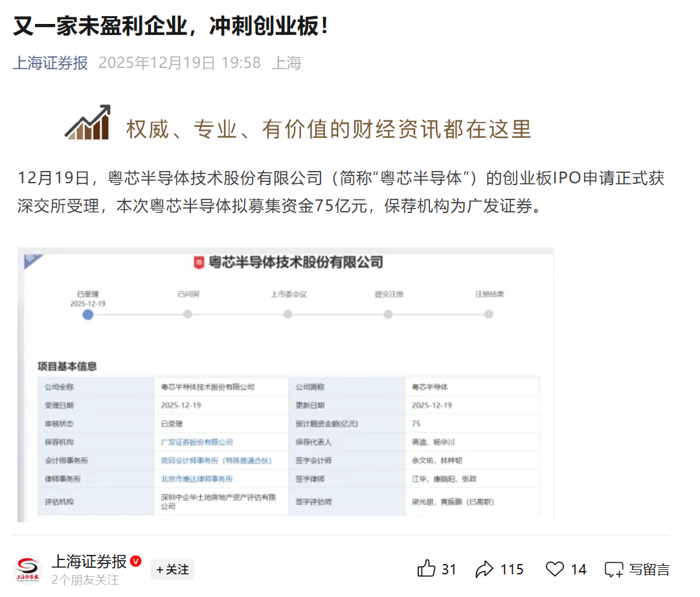This screenshot has width=700, height=597.
Task: Click the 评估机构 table label
Action: pos(59,502)
